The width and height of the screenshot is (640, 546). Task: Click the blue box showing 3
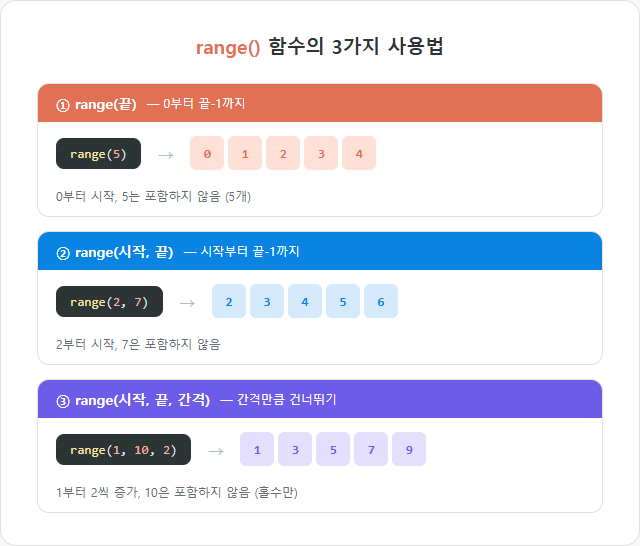pyautogui.click(x=267, y=301)
